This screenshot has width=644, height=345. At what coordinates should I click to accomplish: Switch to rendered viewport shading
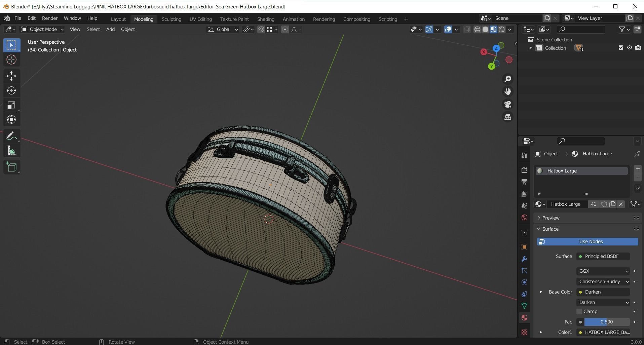pyautogui.click(x=502, y=30)
